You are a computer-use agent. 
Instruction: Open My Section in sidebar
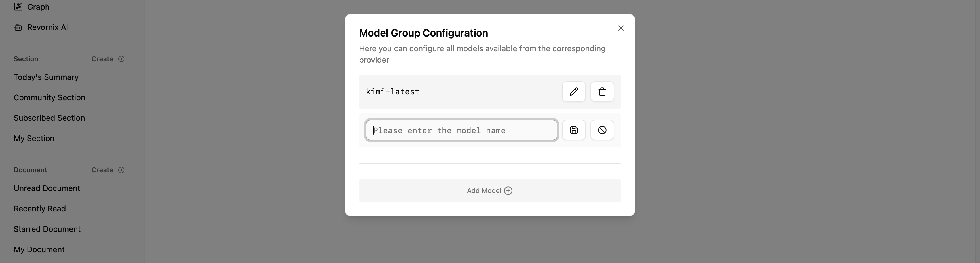(34, 138)
